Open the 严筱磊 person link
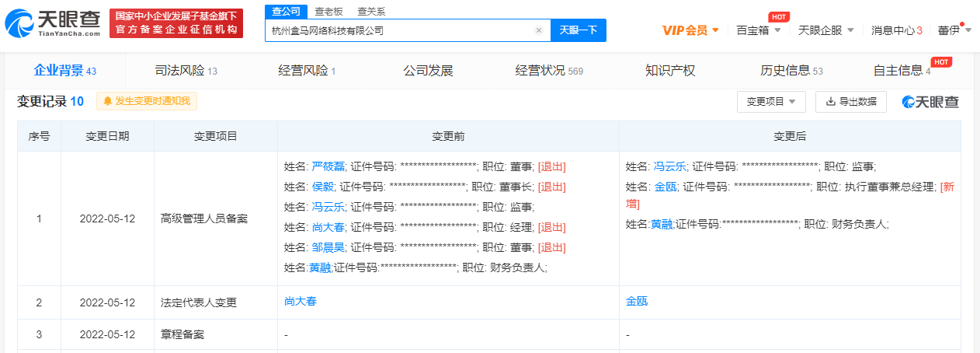The width and height of the screenshot is (980, 353). point(327,166)
